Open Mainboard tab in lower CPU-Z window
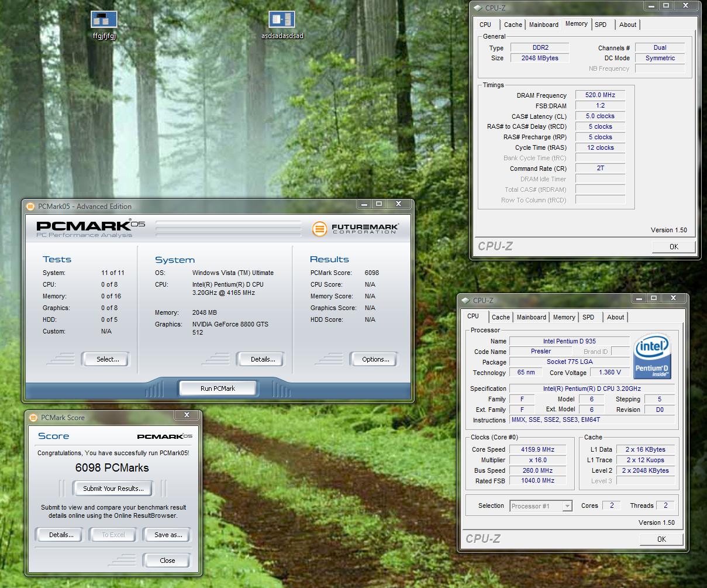 point(531,317)
